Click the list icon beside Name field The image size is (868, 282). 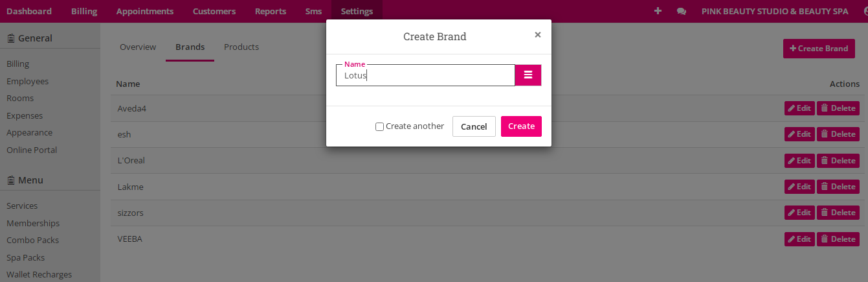[x=528, y=75]
